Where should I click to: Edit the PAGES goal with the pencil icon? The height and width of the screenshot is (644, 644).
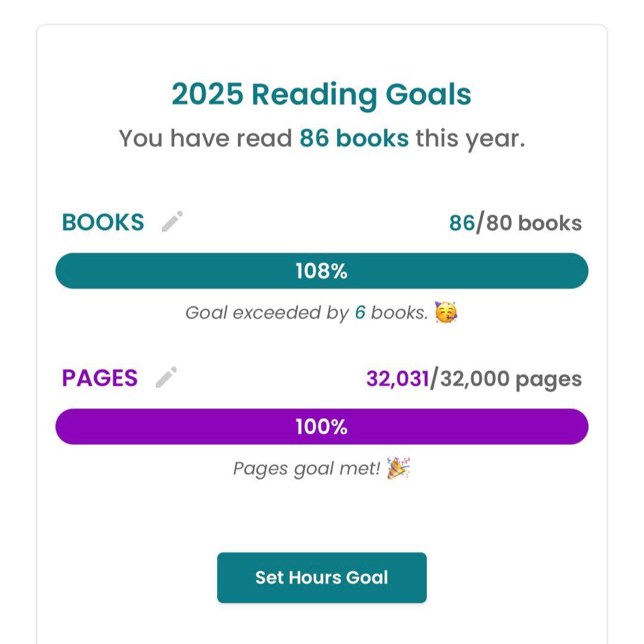(166, 377)
